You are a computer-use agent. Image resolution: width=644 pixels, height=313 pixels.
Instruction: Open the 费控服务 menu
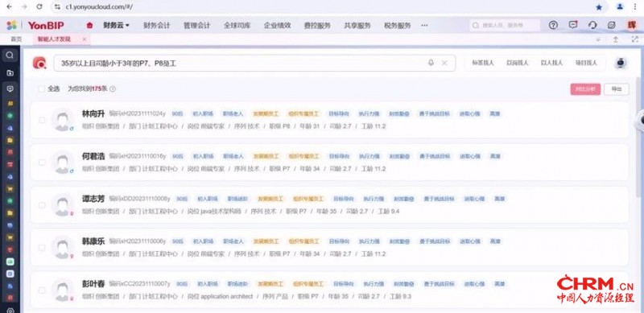(x=317, y=26)
